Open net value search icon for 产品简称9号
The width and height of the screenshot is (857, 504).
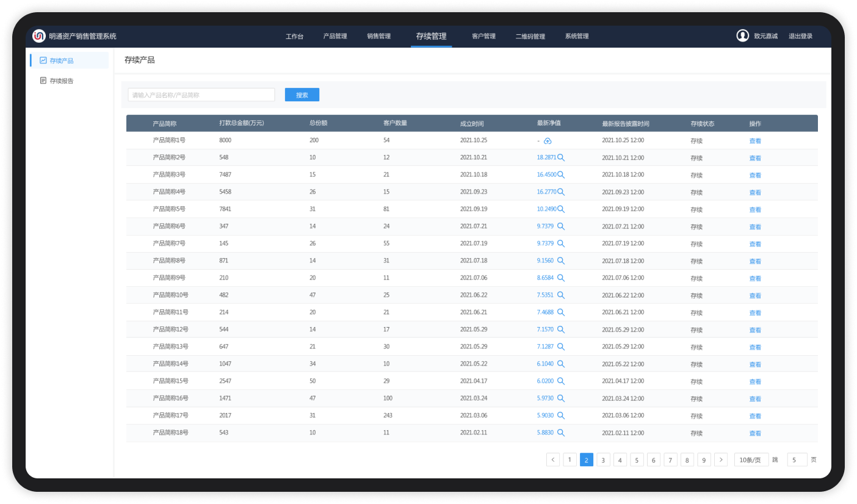(x=561, y=278)
